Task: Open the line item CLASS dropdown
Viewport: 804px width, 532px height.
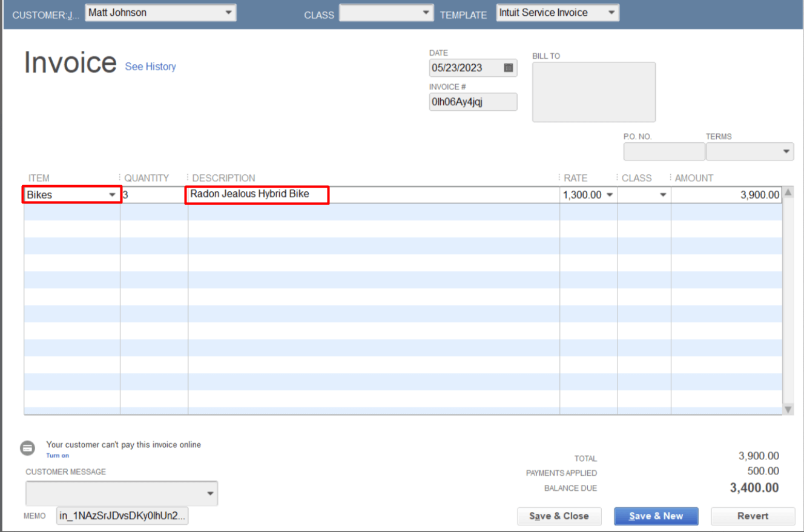Action: click(662, 194)
